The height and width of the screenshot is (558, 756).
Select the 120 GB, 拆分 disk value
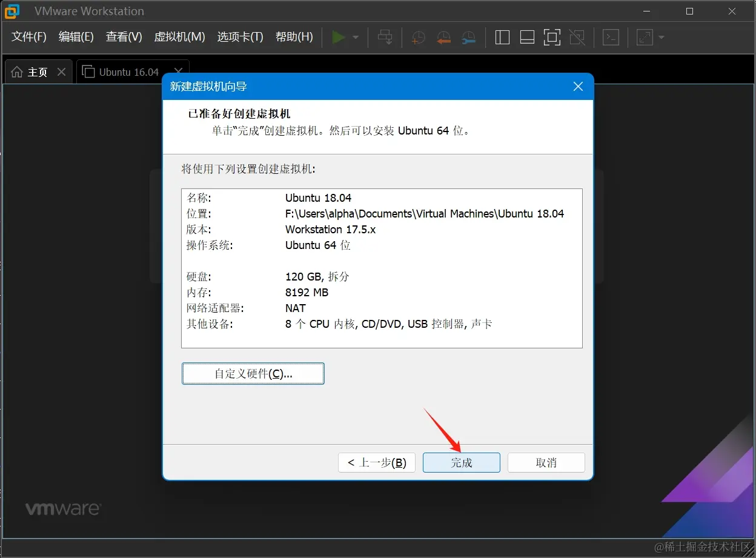point(317,277)
